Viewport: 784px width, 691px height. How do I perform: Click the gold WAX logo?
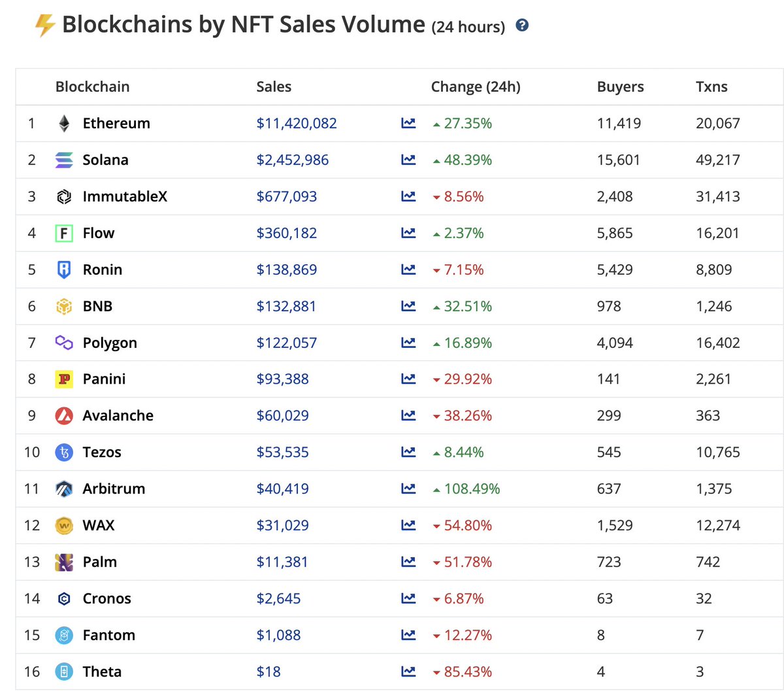[x=64, y=526]
